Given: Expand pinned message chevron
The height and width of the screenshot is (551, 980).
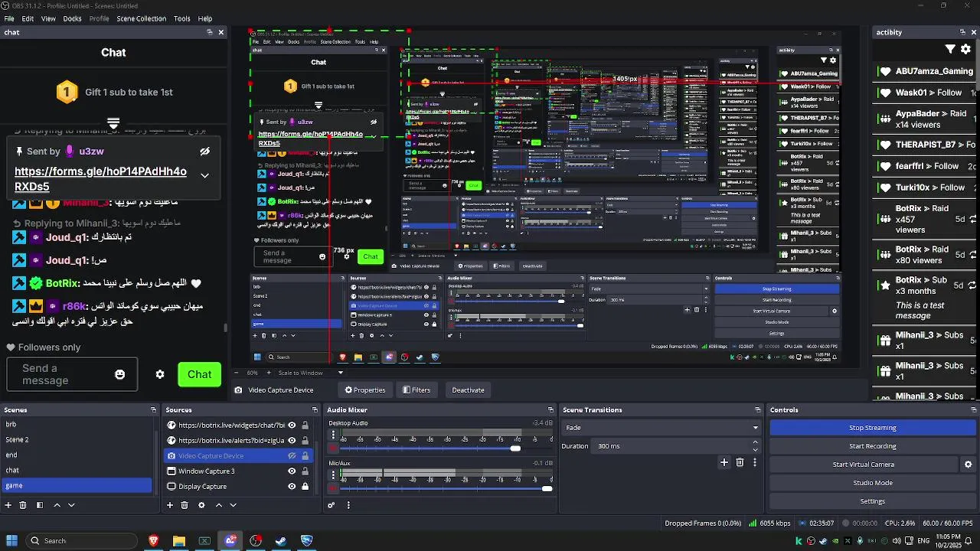Looking at the screenshot, I should (x=204, y=175).
